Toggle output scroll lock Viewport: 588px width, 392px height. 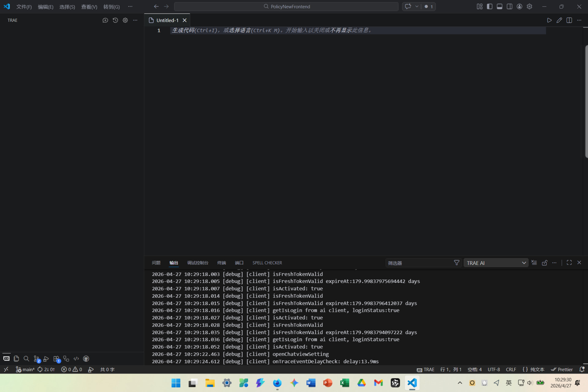[x=545, y=263]
